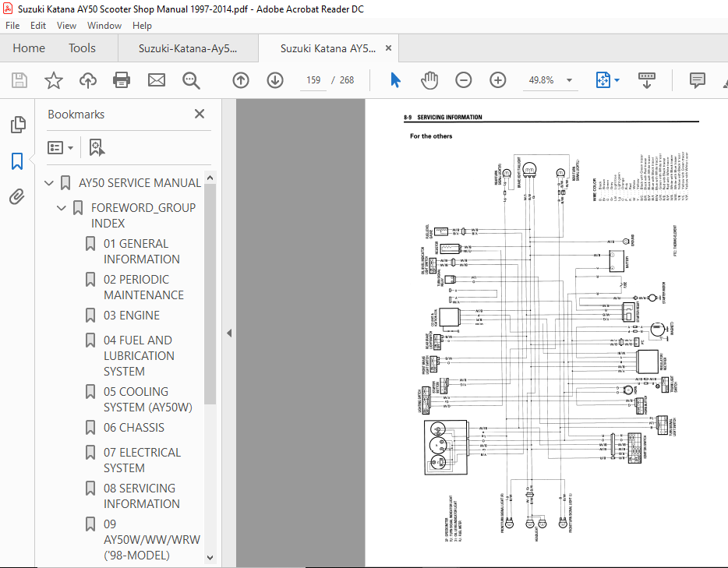
Task: Open bookmark 07 ELECTRICAL SYSTEM
Action: pyautogui.click(x=142, y=460)
